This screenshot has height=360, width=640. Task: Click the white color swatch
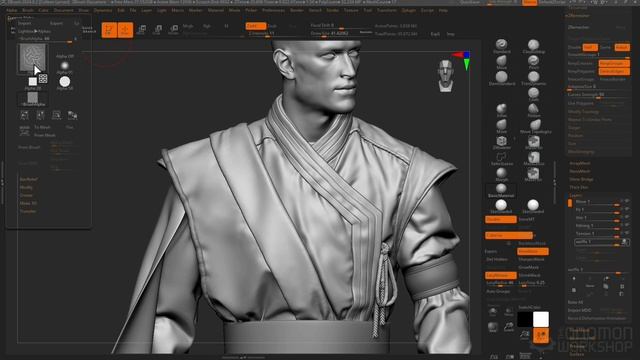[x=541, y=319]
